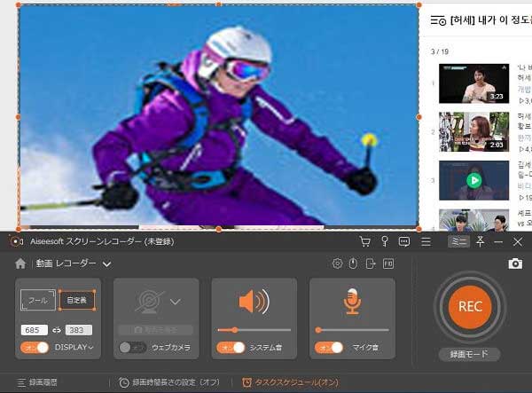Click the recording history list icon
532x393 pixels.
[21, 383]
